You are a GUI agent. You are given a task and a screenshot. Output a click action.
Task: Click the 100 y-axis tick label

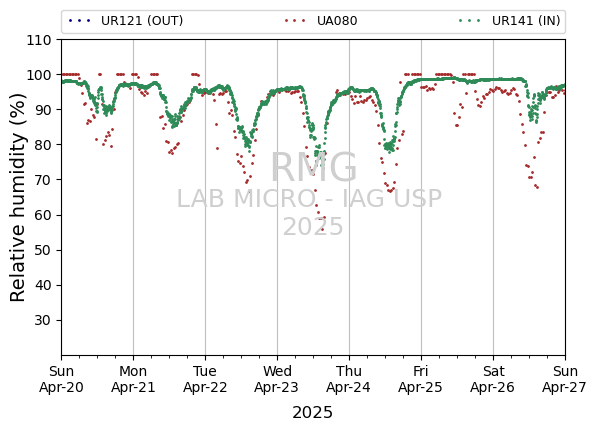point(39,75)
